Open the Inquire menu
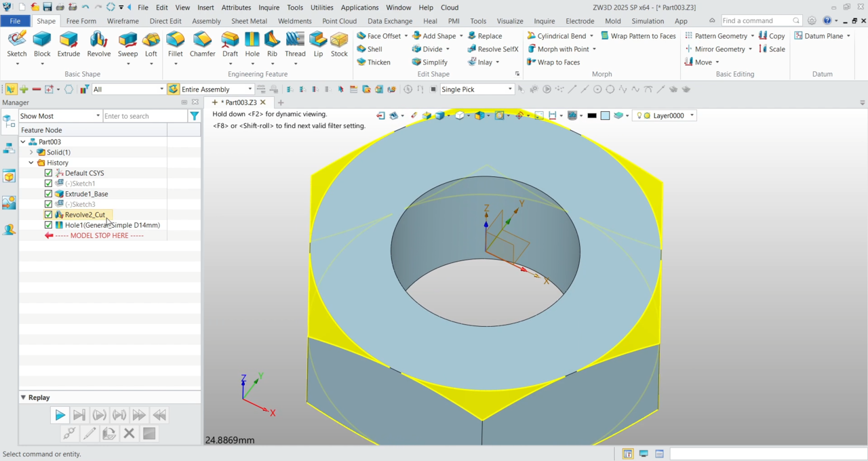Image resolution: width=868 pixels, height=461 pixels. click(269, 7)
